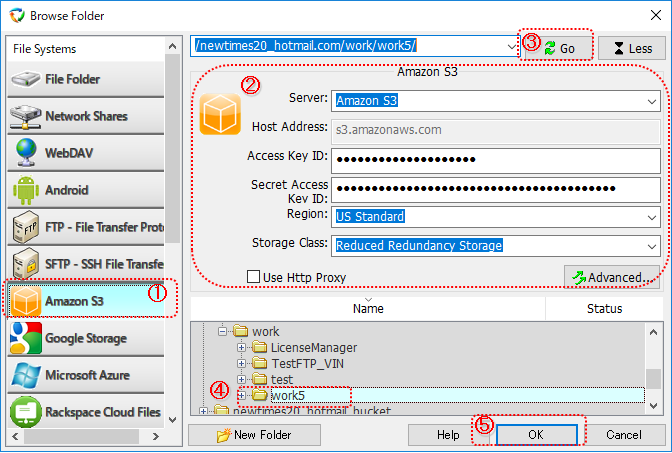Expand the TestFTP_VIN folder
Screen dimensions: 672x453
241,363
